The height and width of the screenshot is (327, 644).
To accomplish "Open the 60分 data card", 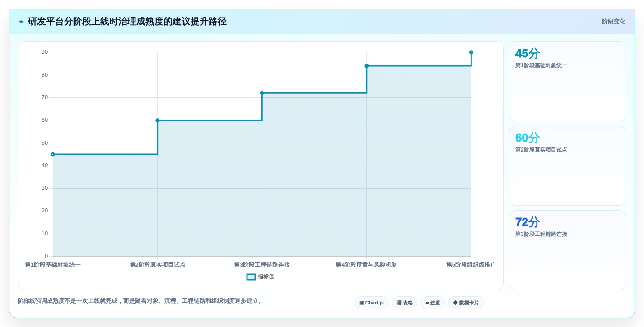I will coord(568,166).
